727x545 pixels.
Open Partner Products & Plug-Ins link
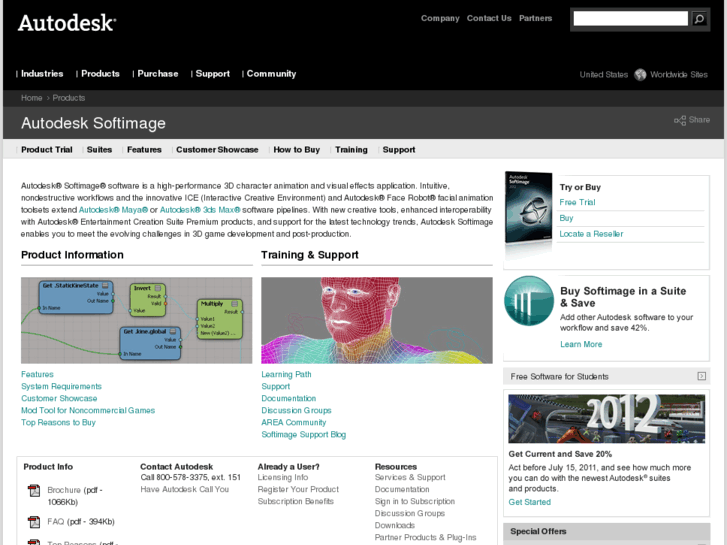(426, 538)
